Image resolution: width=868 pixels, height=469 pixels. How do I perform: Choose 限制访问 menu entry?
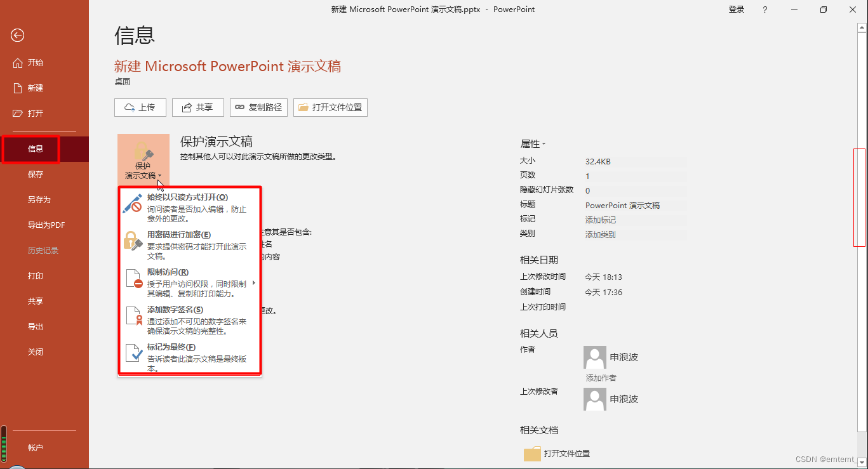190,282
